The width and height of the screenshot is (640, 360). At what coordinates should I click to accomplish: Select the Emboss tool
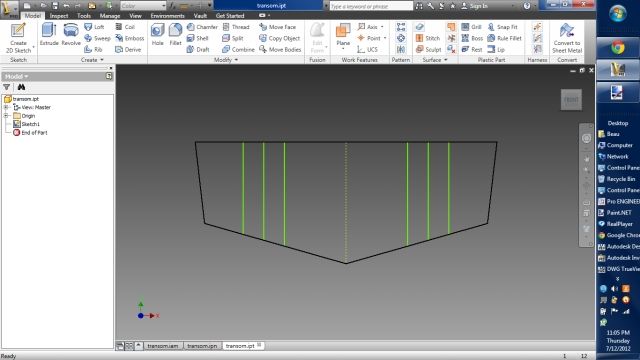click(x=129, y=38)
